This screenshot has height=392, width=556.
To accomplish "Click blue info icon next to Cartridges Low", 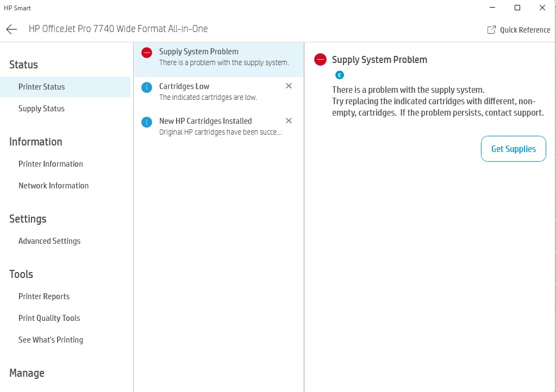I will 147,87.
